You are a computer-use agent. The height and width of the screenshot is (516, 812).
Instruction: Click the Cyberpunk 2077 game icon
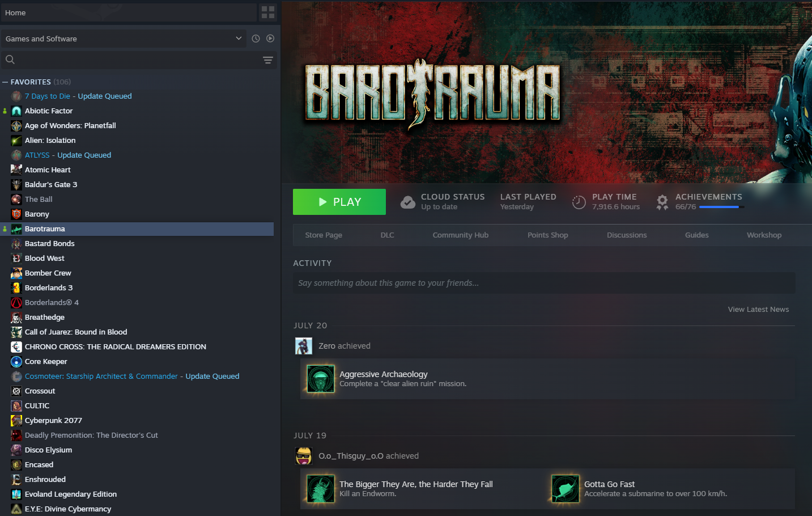16,421
